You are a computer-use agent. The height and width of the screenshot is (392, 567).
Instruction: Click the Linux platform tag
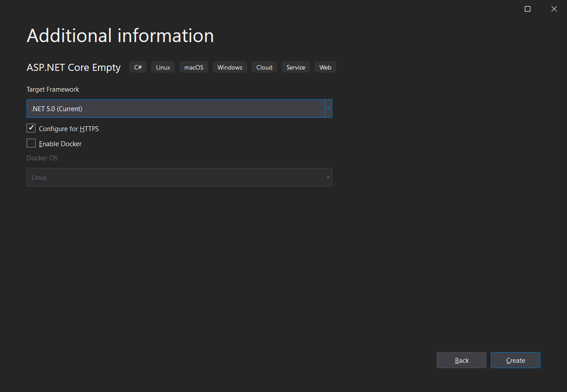[x=163, y=67]
